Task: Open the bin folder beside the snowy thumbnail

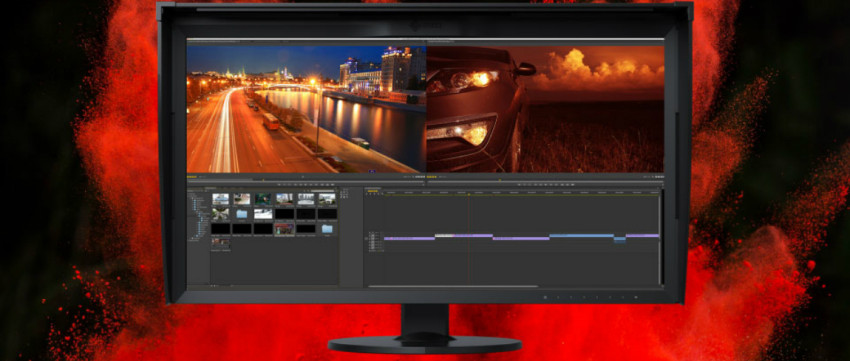Action: [242, 214]
